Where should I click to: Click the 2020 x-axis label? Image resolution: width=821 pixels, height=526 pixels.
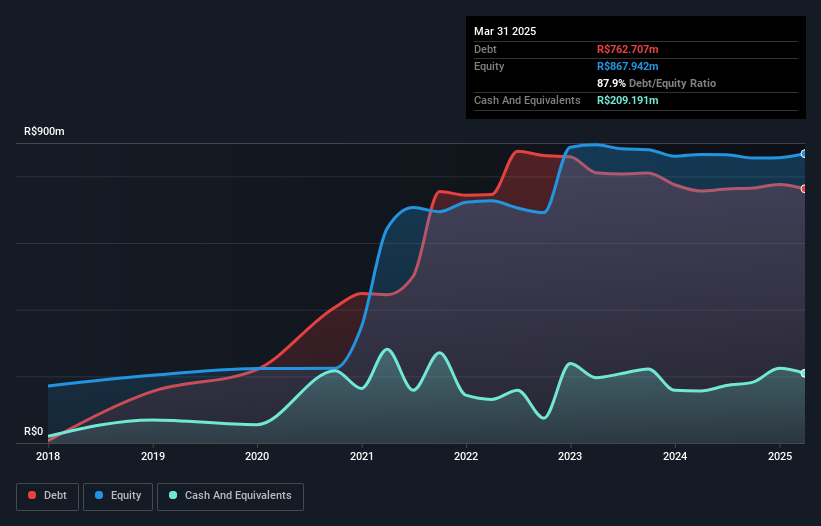(257, 456)
